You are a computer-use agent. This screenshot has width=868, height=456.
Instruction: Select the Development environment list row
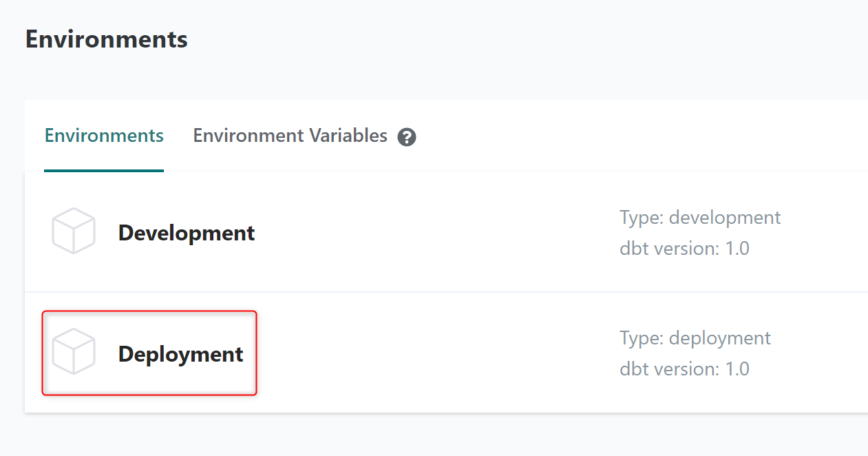point(413,233)
